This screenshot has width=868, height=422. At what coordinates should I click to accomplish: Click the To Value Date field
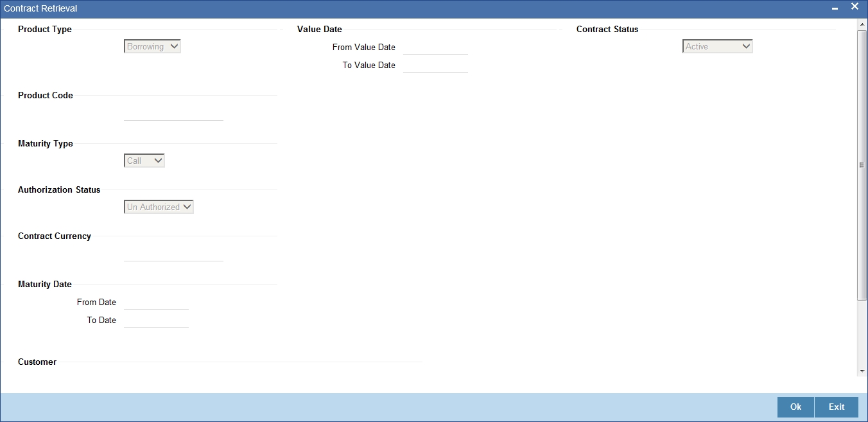click(435, 65)
